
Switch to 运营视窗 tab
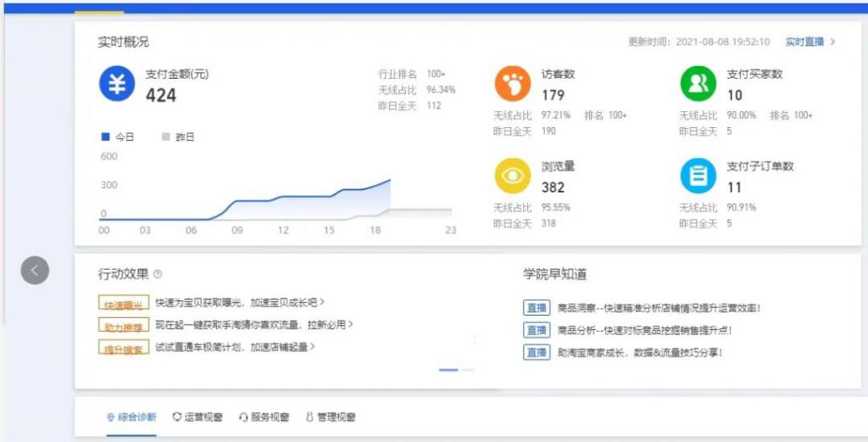click(198, 417)
